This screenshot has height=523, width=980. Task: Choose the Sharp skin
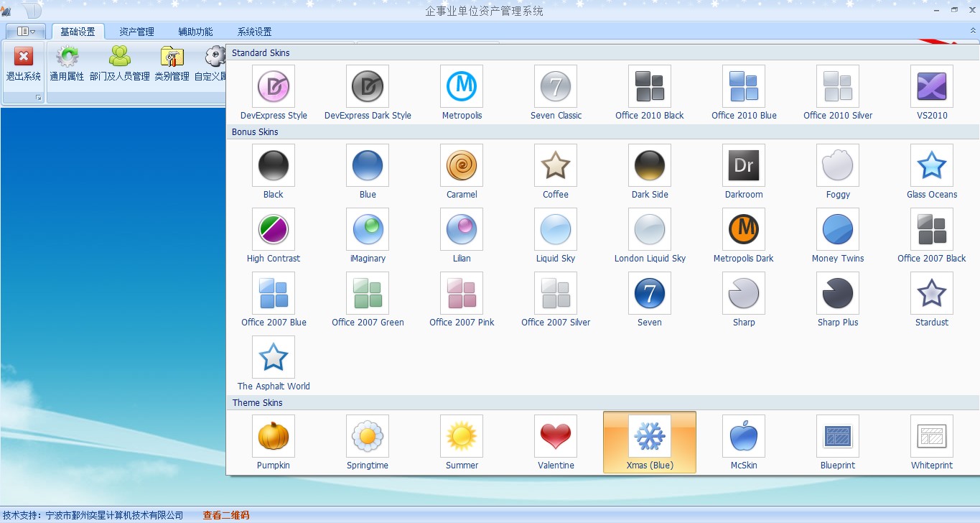(744, 300)
